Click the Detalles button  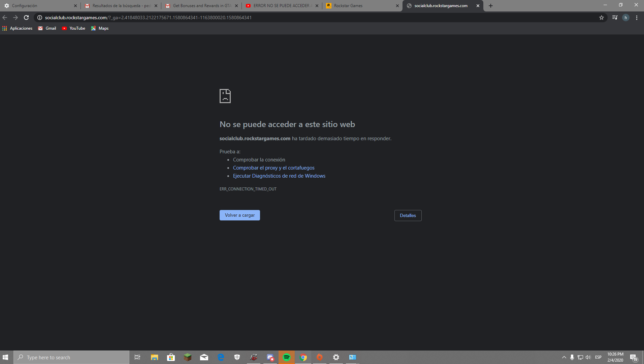click(408, 215)
